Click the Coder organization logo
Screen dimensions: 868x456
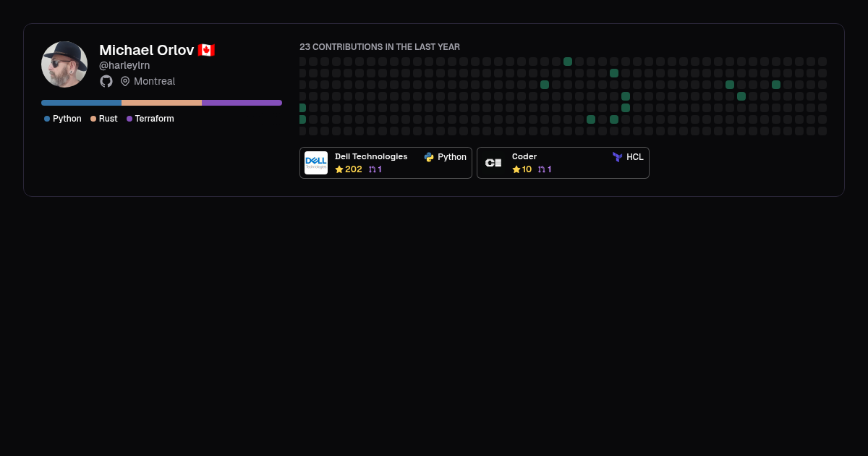pyautogui.click(x=493, y=163)
